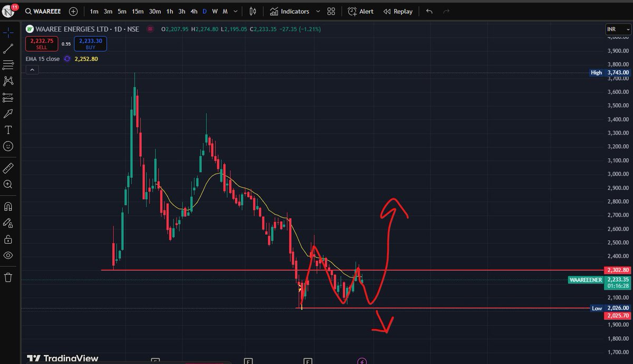Open the indicator templates grid icon

point(331,11)
